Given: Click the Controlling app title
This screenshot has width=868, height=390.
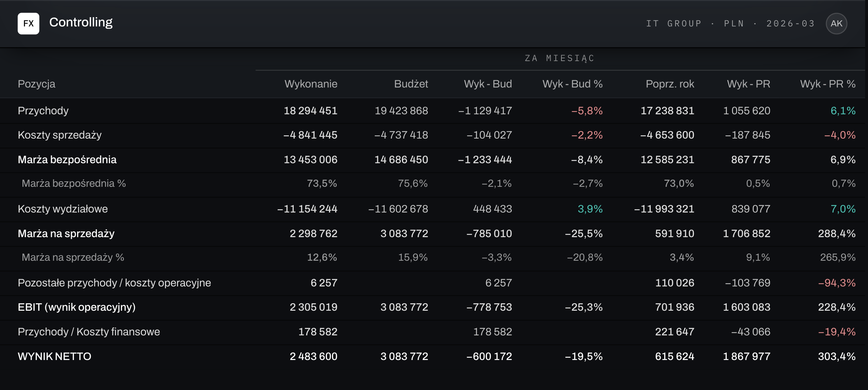Looking at the screenshot, I should (81, 22).
